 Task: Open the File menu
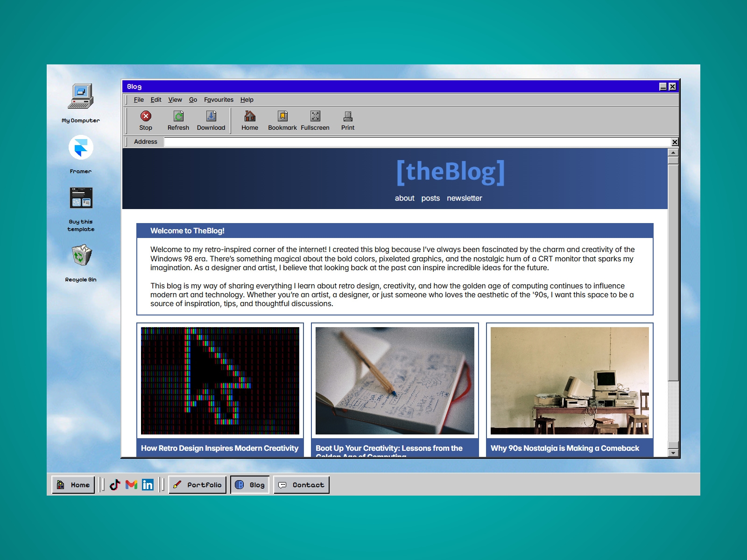pos(139,99)
